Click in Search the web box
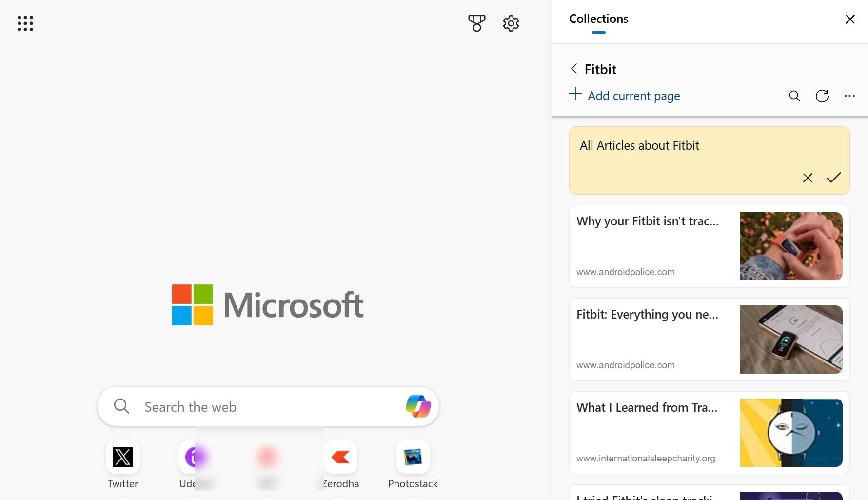 click(x=268, y=406)
